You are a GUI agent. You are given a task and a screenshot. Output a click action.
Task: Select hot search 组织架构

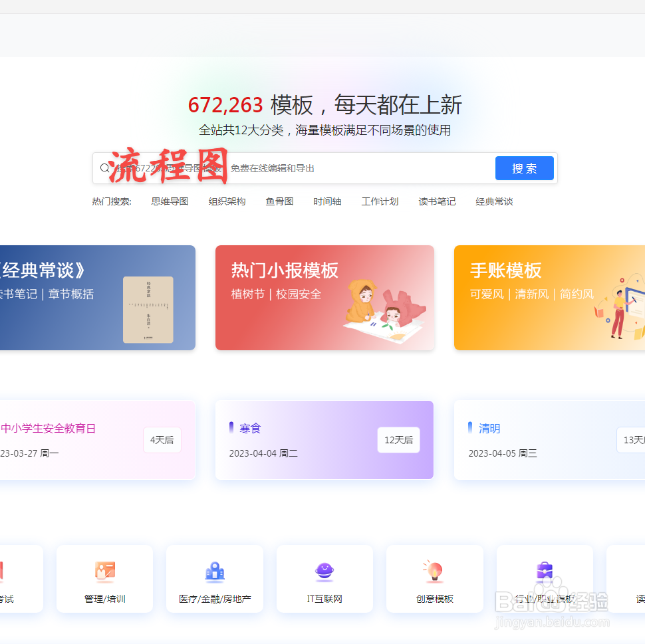(x=227, y=201)
